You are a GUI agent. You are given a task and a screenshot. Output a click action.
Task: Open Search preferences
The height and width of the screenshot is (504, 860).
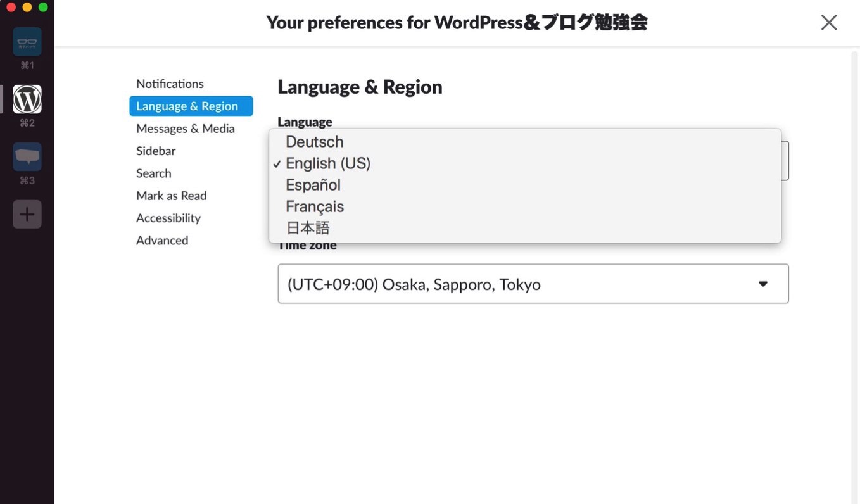(154, 173)
